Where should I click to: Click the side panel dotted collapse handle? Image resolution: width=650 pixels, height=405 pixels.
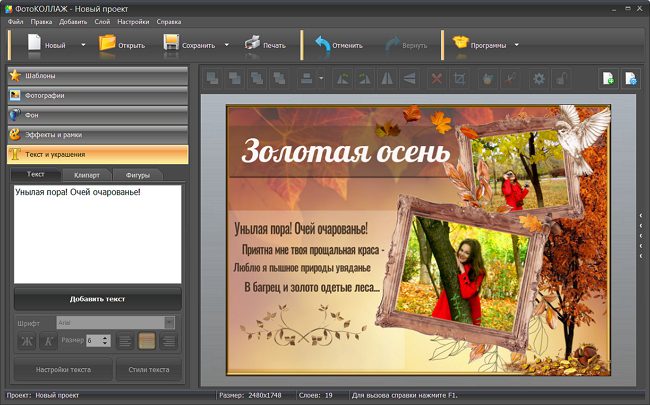641,236
